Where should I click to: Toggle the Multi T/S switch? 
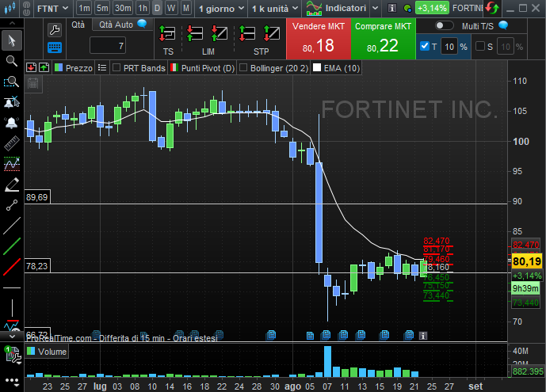[x=445, y=26]
